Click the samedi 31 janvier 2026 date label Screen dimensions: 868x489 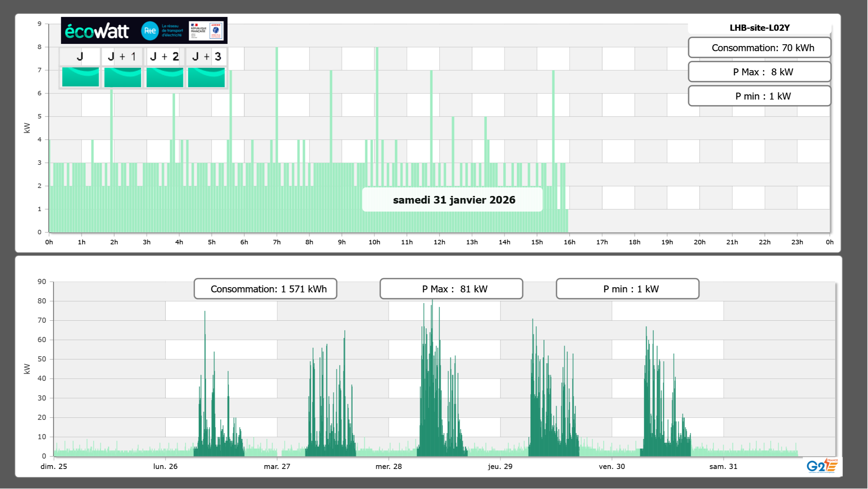point(452,200)
